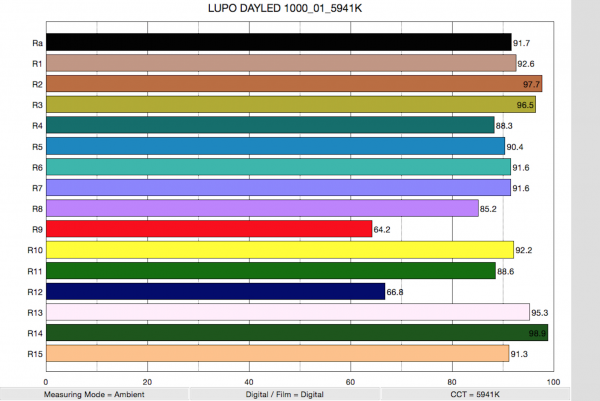Click the navy blue R12 bar
Screen dimensions: 600x401
[x=215, y=291]
